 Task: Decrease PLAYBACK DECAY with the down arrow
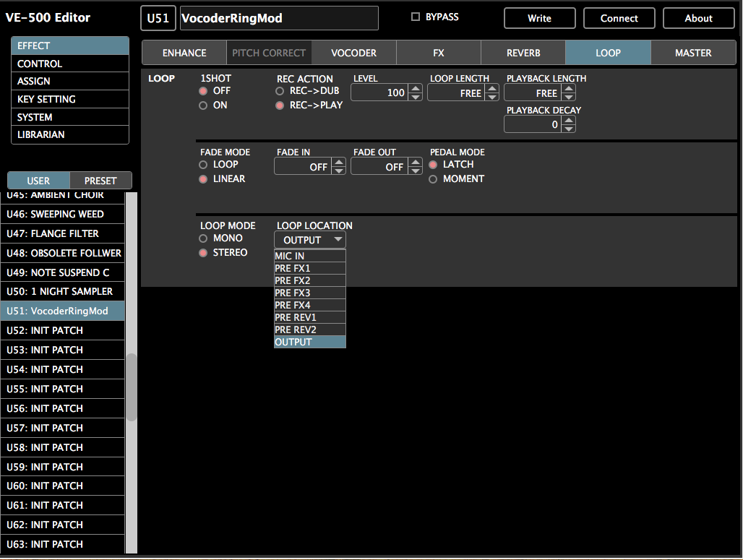[x=569, y=129]
